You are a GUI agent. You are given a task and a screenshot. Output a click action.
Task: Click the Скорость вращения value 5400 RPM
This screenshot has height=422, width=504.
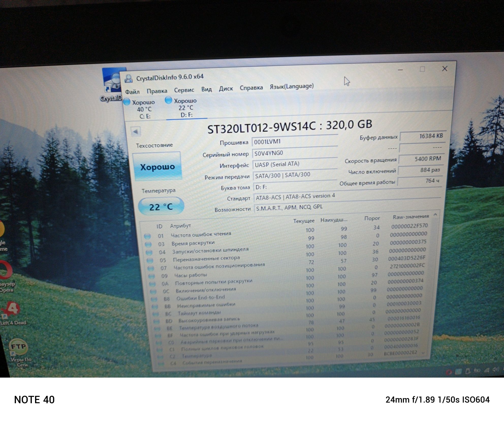point(421,159)
